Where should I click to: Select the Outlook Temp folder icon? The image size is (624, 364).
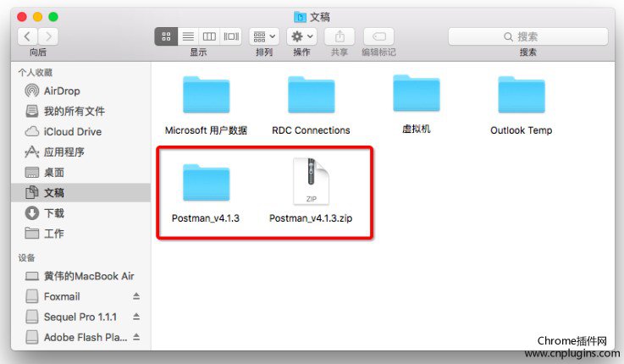522,95
